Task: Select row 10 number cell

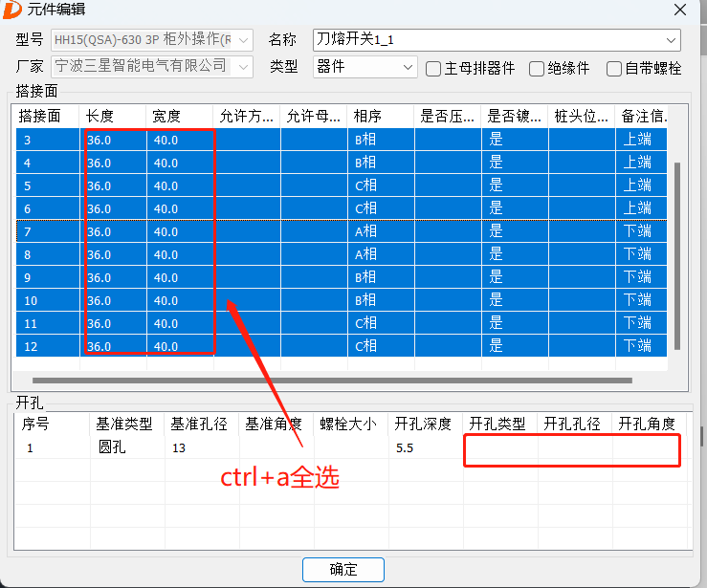Action: (47, 300)
